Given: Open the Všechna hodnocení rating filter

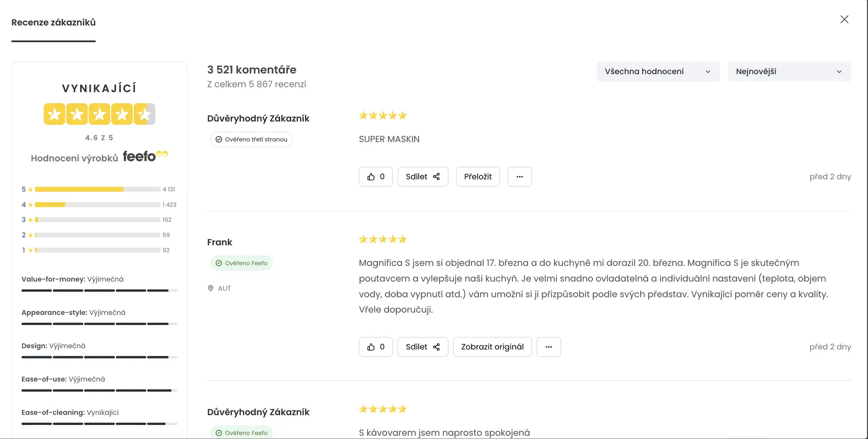Looking at the screenshot, I should tap(658, 72).
